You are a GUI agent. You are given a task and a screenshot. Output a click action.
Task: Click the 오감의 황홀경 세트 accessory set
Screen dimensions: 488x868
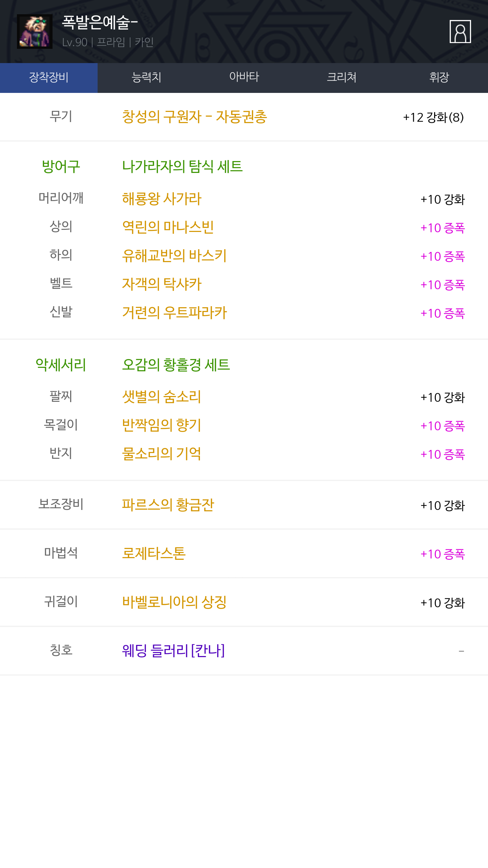[x=176, y=365]
